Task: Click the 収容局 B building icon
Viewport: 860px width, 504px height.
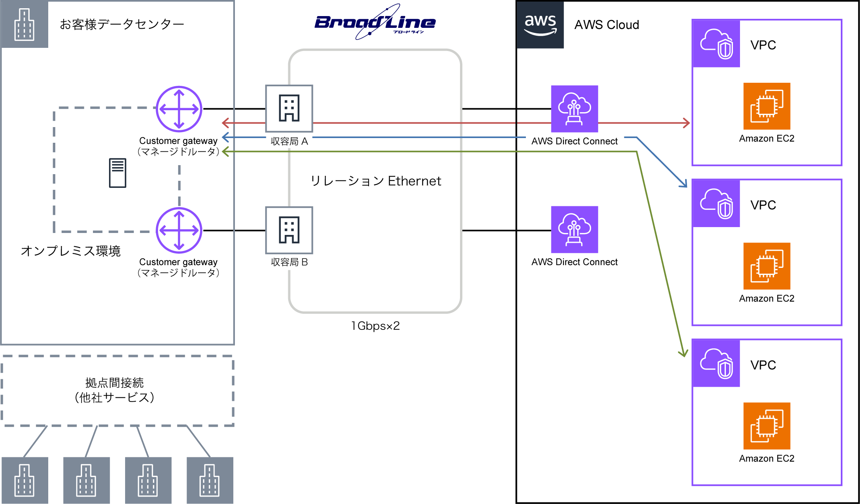Action: (289, 230)
